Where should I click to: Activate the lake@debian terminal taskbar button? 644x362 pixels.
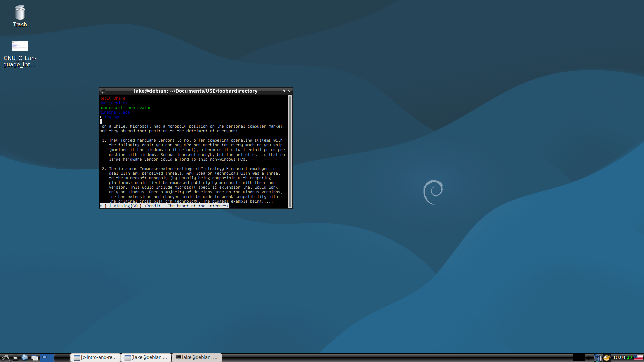coord(197,358)
